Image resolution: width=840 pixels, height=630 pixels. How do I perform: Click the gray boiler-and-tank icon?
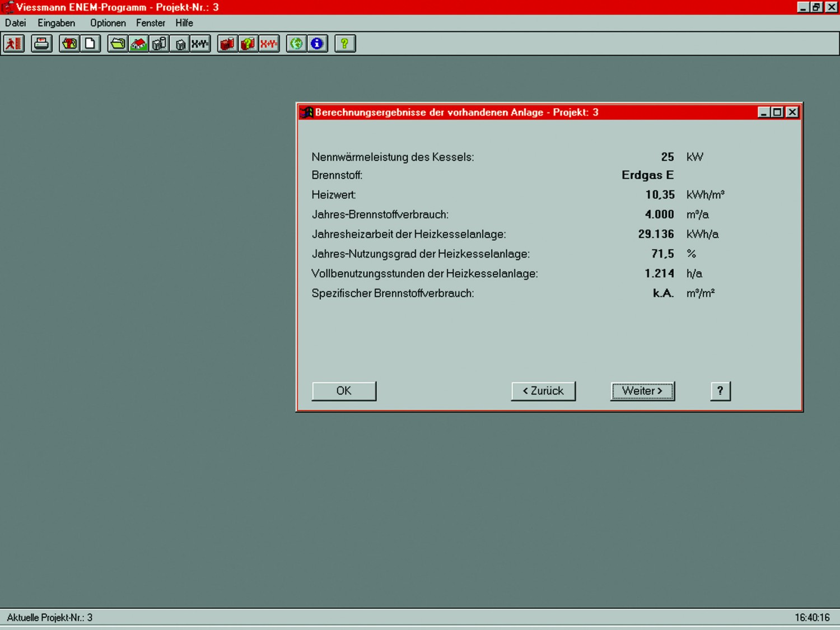159,44
